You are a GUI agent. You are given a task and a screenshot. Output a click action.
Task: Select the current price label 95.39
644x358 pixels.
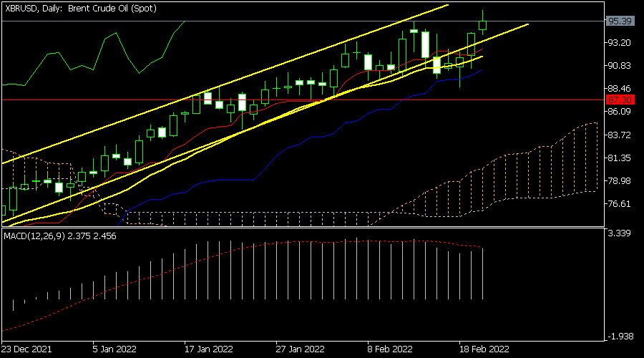[x=620, y=21]
